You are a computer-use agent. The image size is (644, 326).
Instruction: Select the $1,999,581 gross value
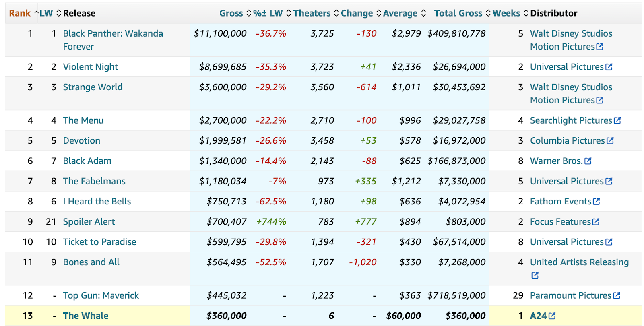223,140
